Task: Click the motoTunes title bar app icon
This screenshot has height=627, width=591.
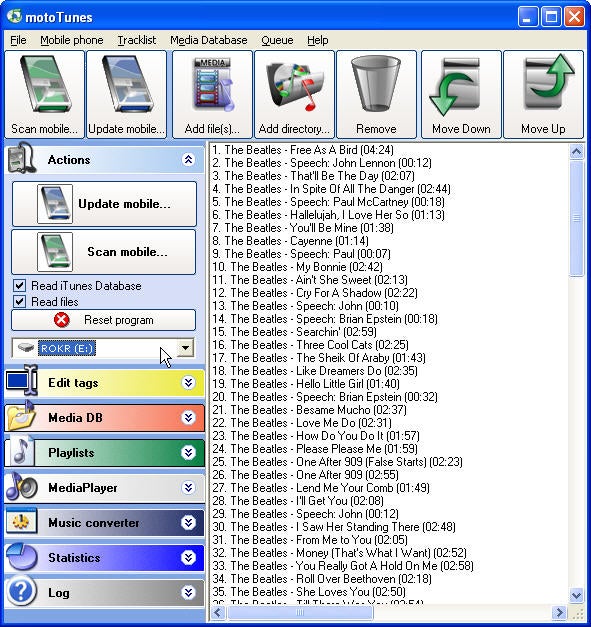Action: click(14, 16)
